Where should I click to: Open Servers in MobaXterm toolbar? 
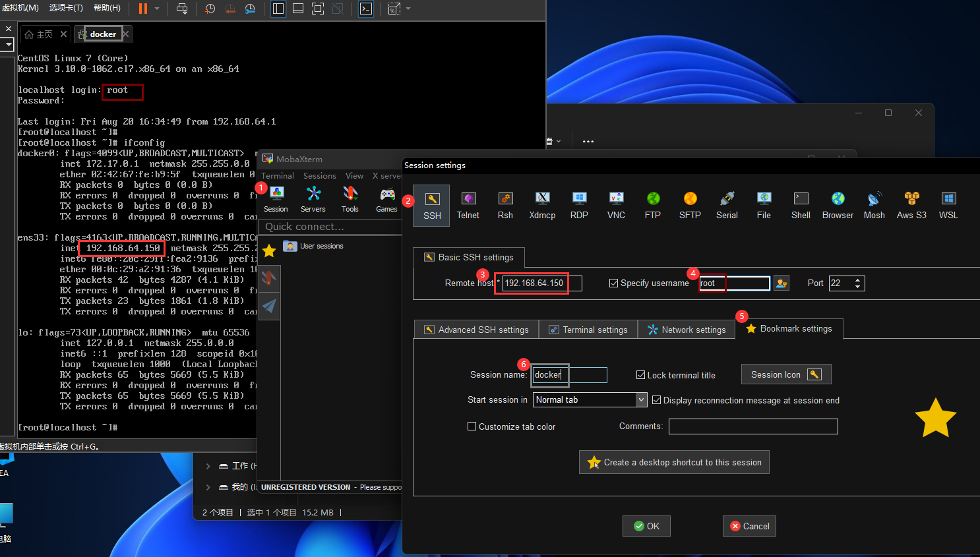tap(313, 199)
